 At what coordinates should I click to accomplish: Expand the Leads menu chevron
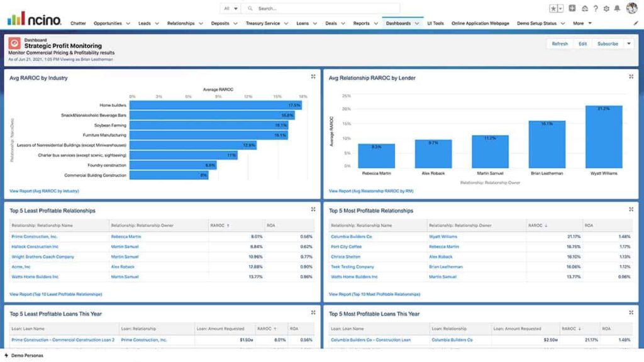click(157, 23)
